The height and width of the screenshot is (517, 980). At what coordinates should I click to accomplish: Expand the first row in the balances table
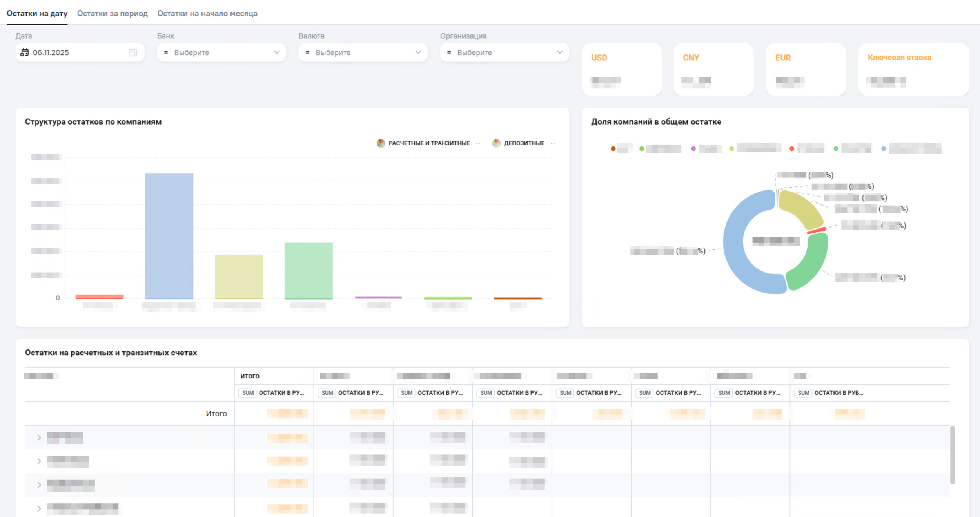[x=39, y=437]
